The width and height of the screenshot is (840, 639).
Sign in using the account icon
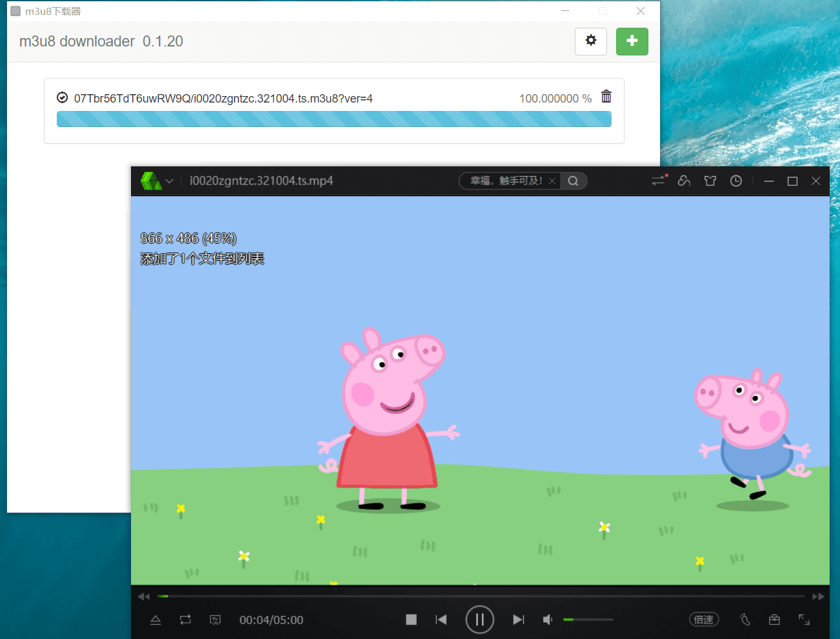[684, 181]
